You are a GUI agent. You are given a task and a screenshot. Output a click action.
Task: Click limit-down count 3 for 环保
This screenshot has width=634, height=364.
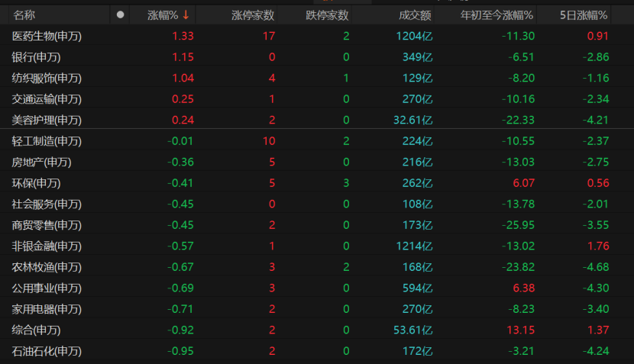[x=346, y=183]
